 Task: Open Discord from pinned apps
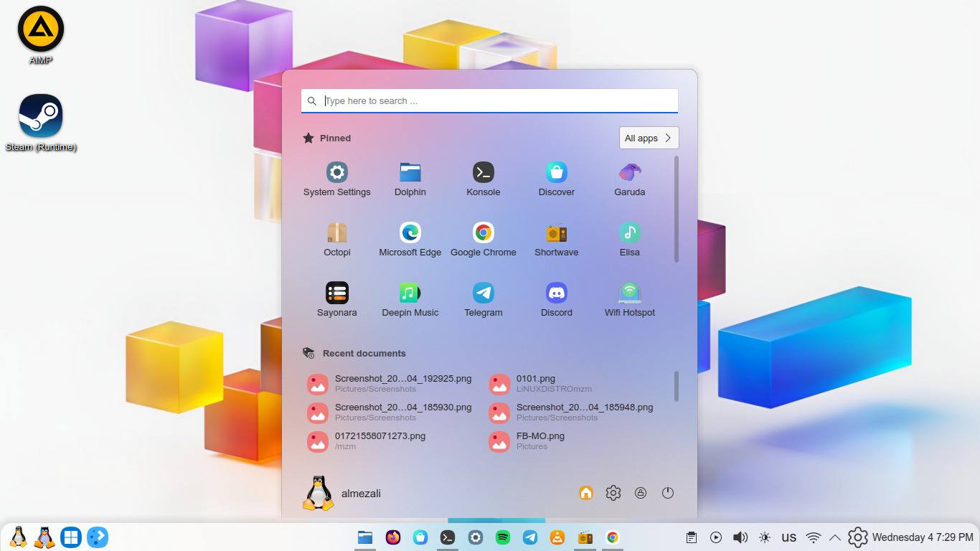(x=556, y=300)
